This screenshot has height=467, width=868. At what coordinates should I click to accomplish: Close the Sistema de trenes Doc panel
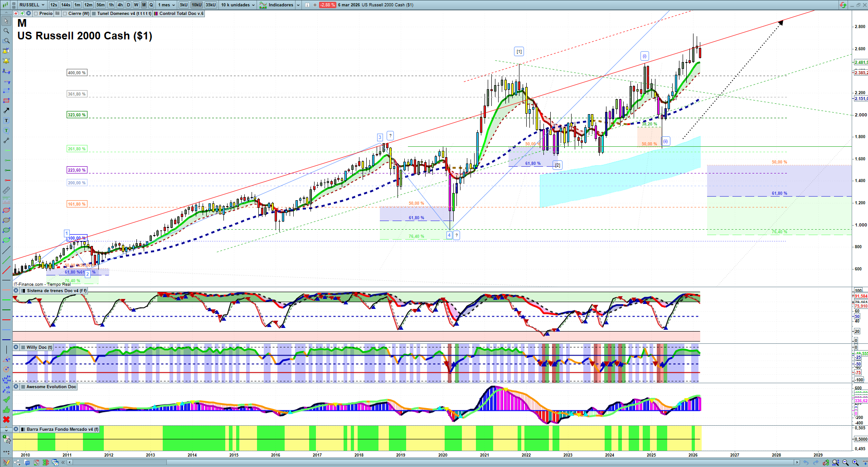16,291
